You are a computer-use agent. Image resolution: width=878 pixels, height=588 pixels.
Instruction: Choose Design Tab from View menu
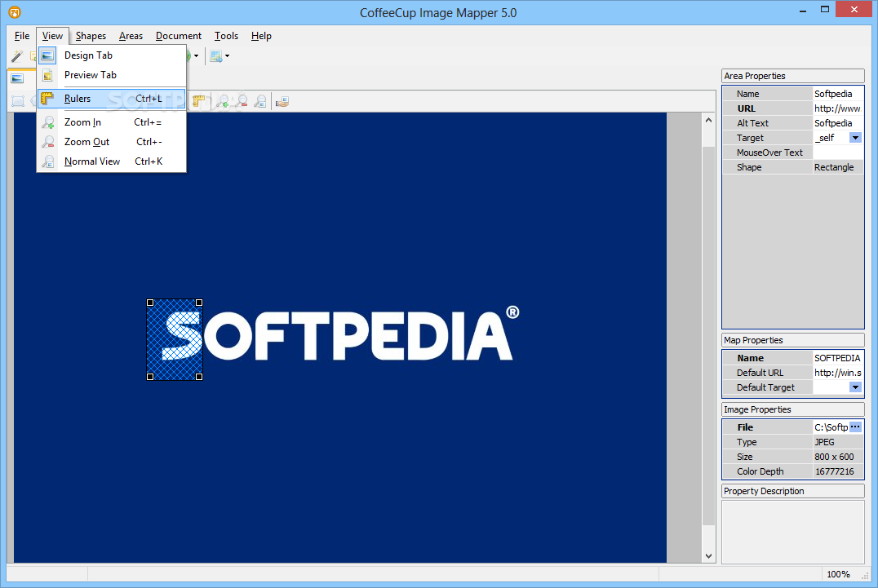tap(112, 55)
